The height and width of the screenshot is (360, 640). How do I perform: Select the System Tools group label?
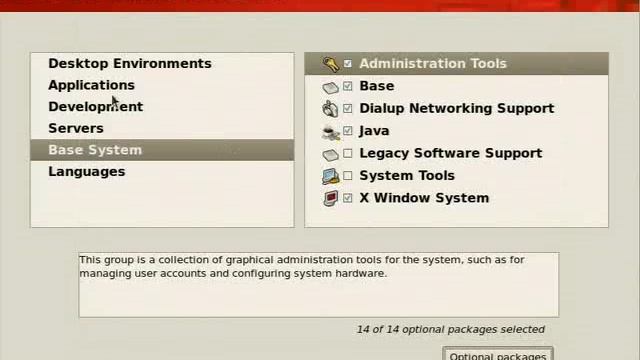point(407,176)
